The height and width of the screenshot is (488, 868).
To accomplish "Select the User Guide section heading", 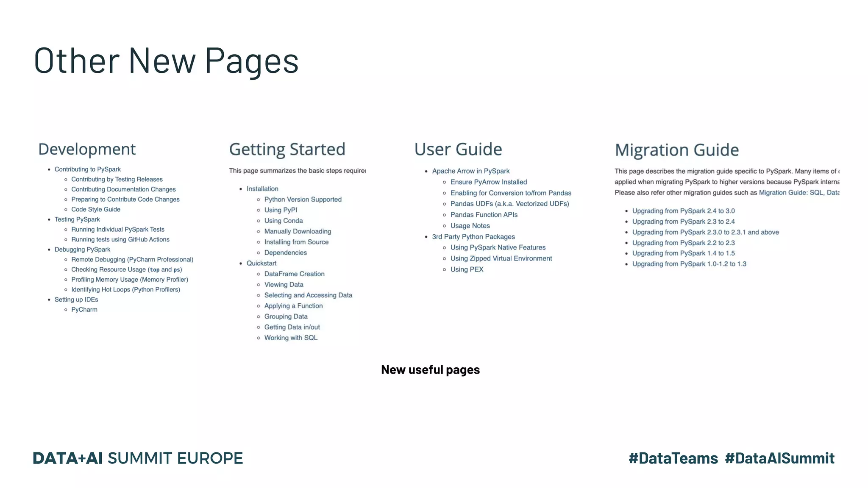I will 458,149.
